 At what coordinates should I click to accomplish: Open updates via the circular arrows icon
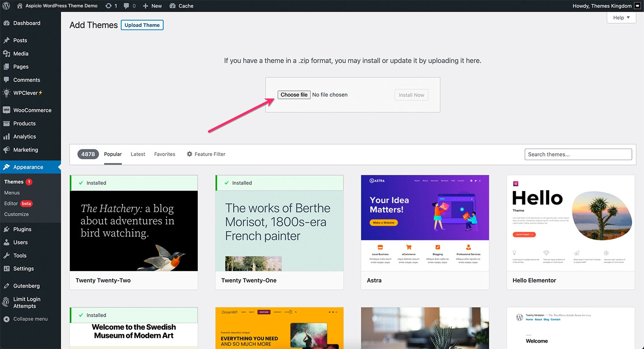coord(109,6)
